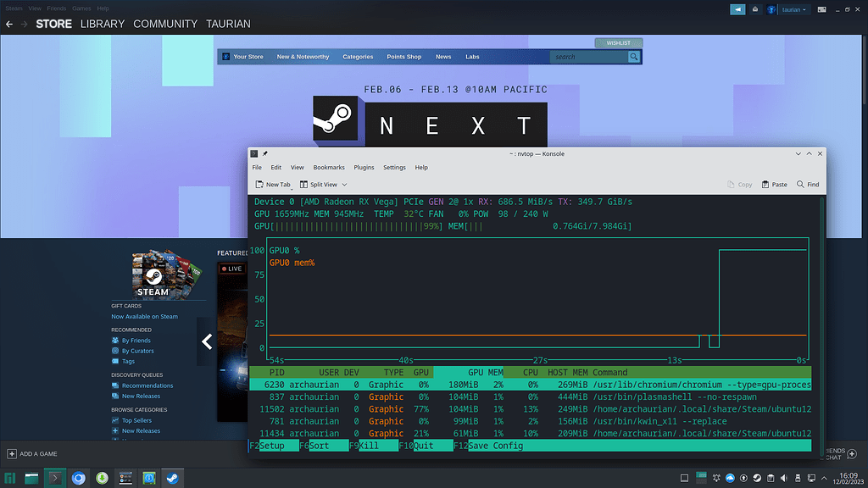Open the taurian account dropdown
This screenshot has width=868, height=488.
point(792,8)
